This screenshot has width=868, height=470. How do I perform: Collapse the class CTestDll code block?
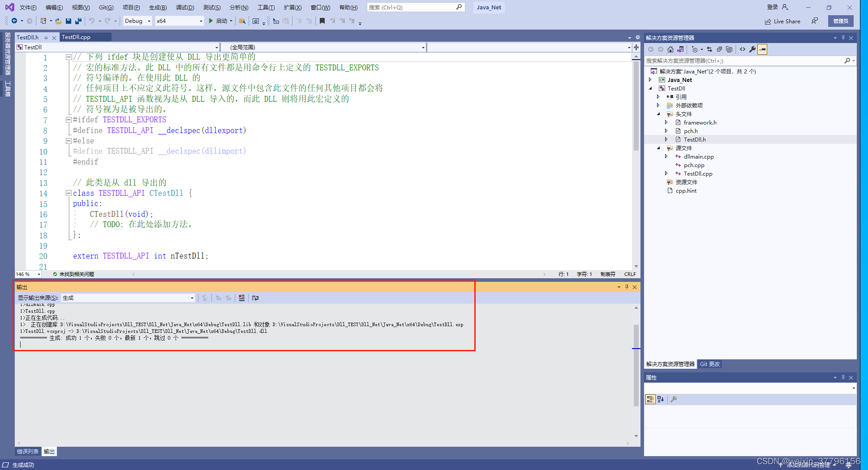(x=69, y=193)
